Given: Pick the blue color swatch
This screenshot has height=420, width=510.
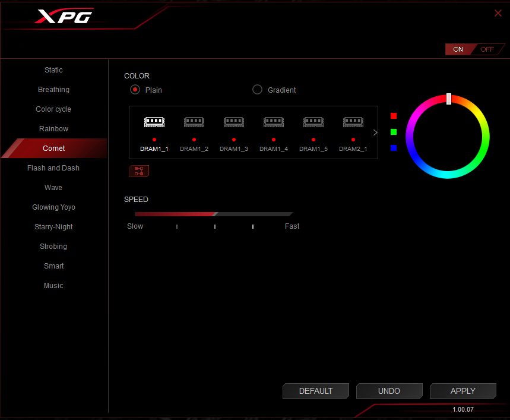Looking at the screenshot, I should (x=394, y=148).
